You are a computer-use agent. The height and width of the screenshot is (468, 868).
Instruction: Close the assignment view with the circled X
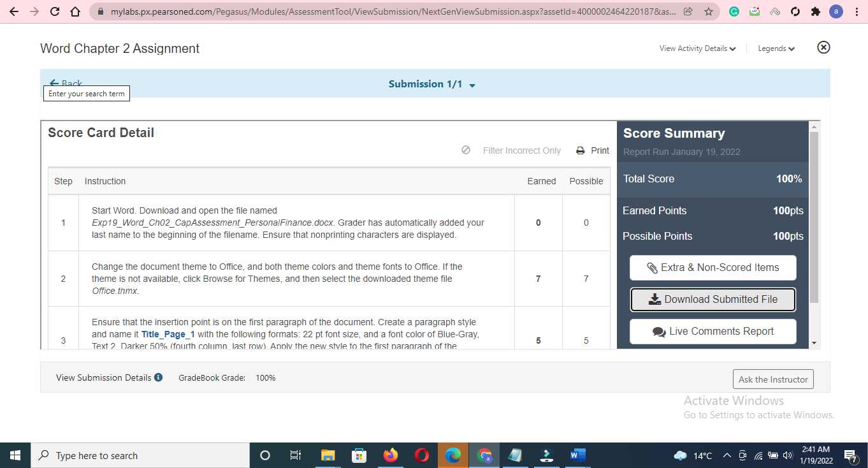point(823,48)
